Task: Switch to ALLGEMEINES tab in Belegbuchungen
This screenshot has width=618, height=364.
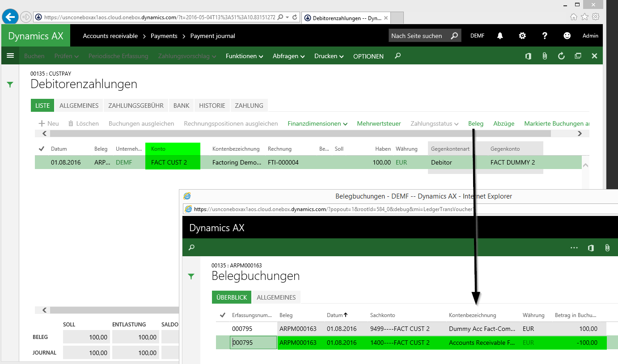Action: 276,297
